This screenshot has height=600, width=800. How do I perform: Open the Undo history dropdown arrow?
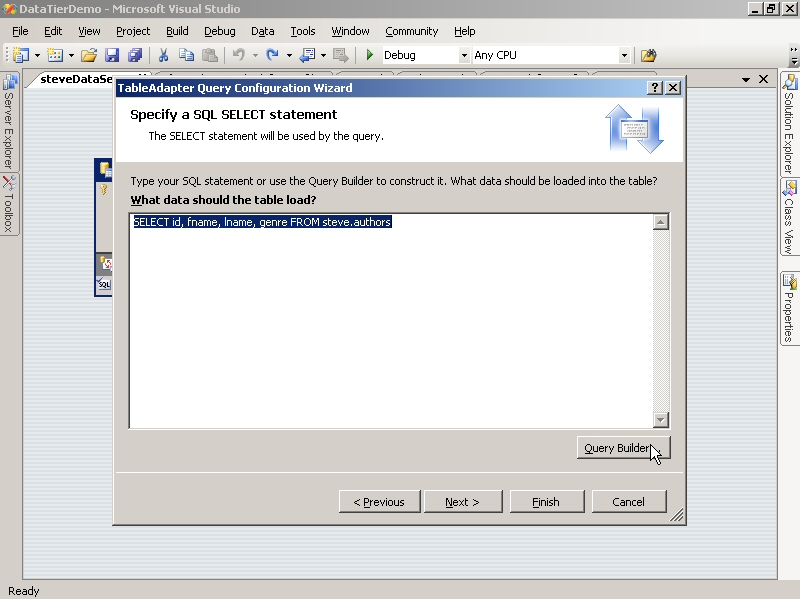point(255,55)
